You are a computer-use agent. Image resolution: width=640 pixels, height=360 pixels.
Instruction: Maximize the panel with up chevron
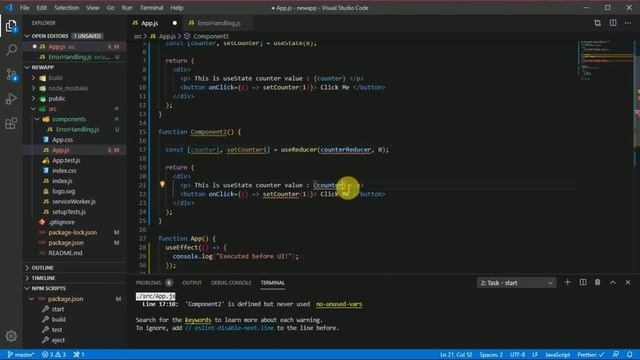[x=613, y=282]
